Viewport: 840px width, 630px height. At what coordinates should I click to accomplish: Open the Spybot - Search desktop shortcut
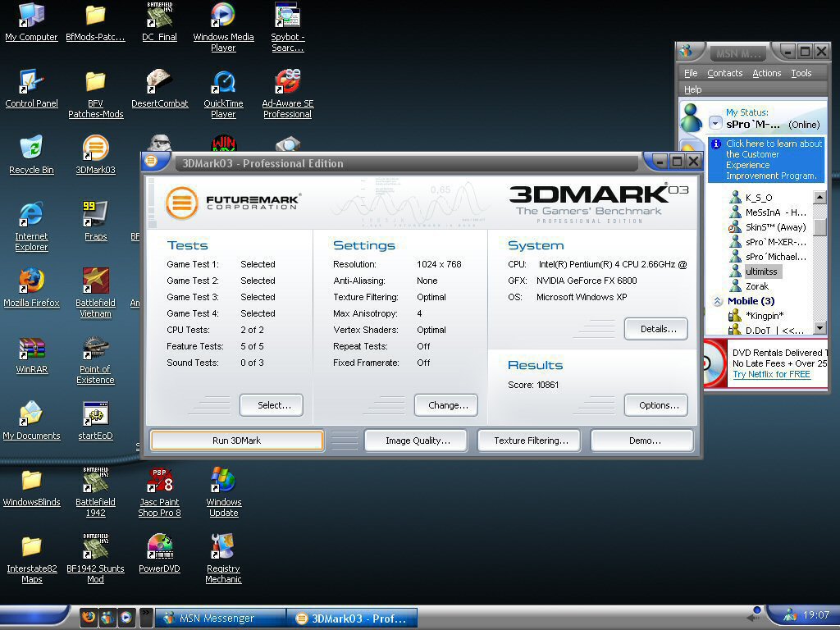pos(288,27)
